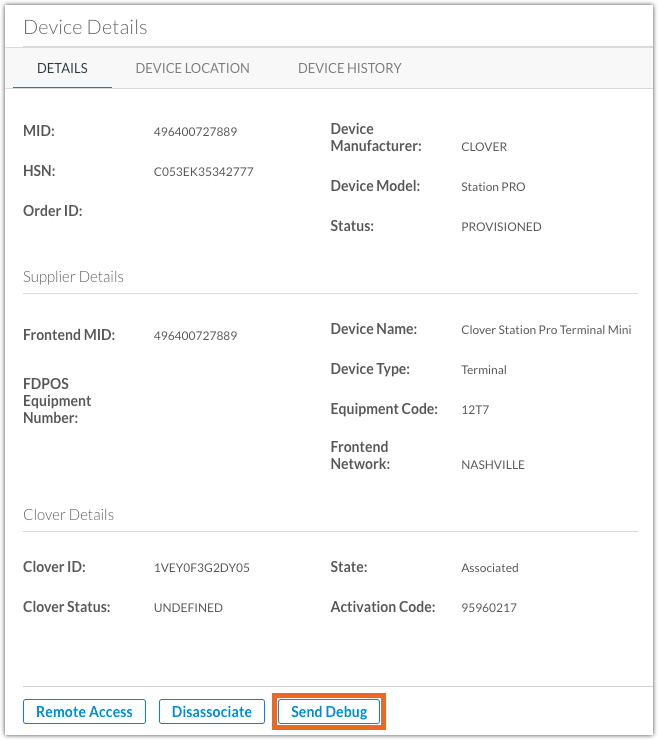Switch to the Device History tab

click(349, 68)
